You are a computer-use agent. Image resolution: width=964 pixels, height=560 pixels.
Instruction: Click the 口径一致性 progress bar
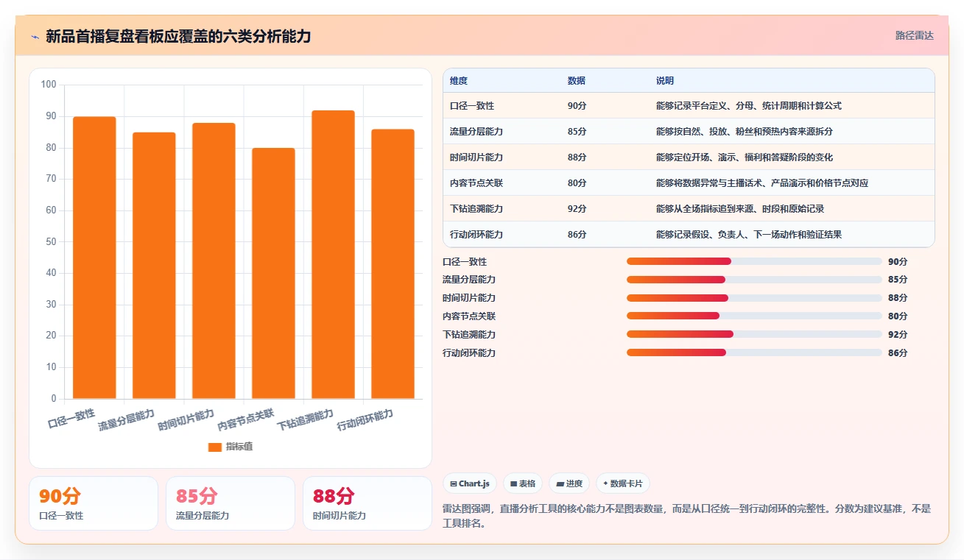tap(754, 261)
